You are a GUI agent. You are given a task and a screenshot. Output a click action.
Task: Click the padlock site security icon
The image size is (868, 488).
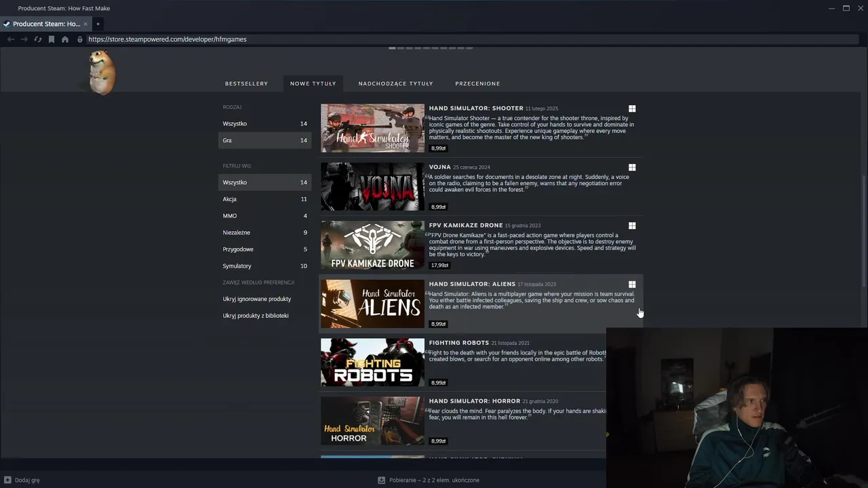click(x=80, y=39)
